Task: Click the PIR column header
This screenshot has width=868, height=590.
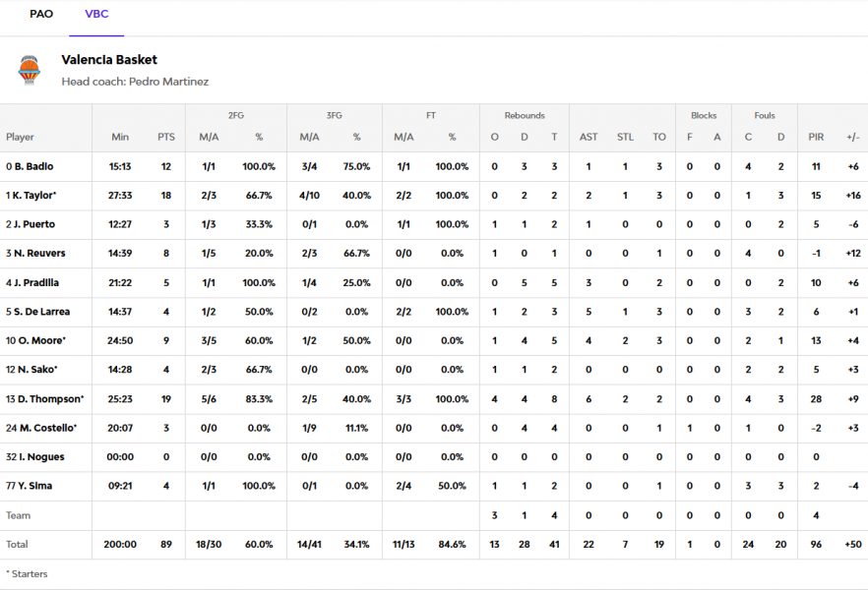Action: [x=816, y=138]
